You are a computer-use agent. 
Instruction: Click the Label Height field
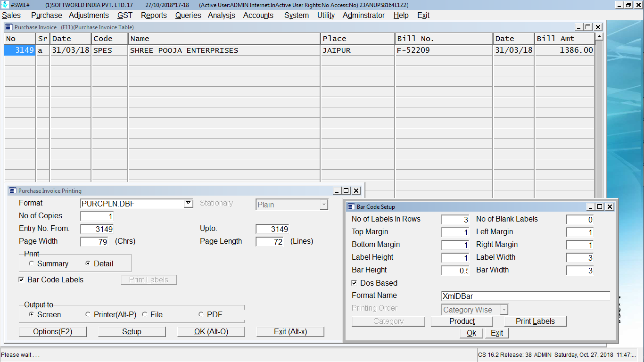455,258
